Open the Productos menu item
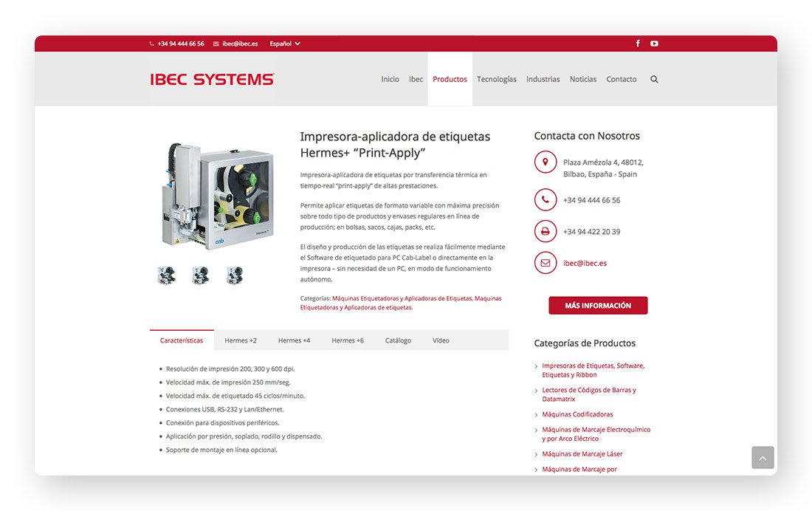The image size is (812, 511). 450,79
